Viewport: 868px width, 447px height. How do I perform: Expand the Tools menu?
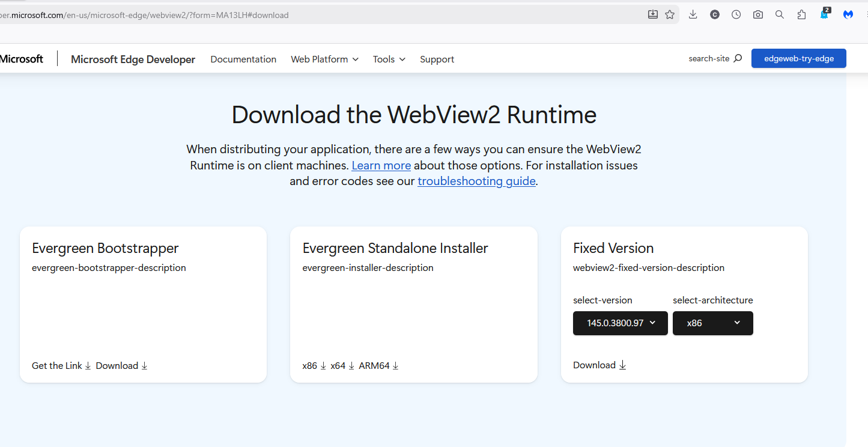389,59
